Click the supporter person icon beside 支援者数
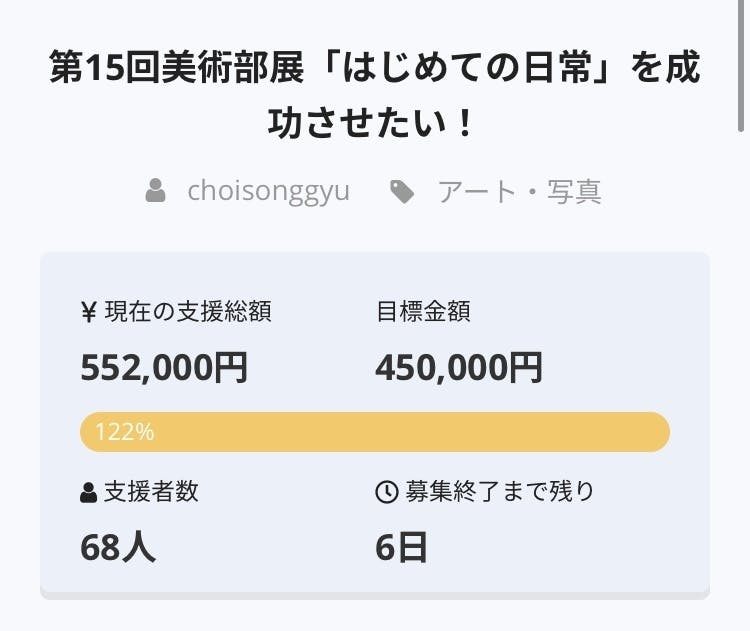 click(x=88, y=492)
